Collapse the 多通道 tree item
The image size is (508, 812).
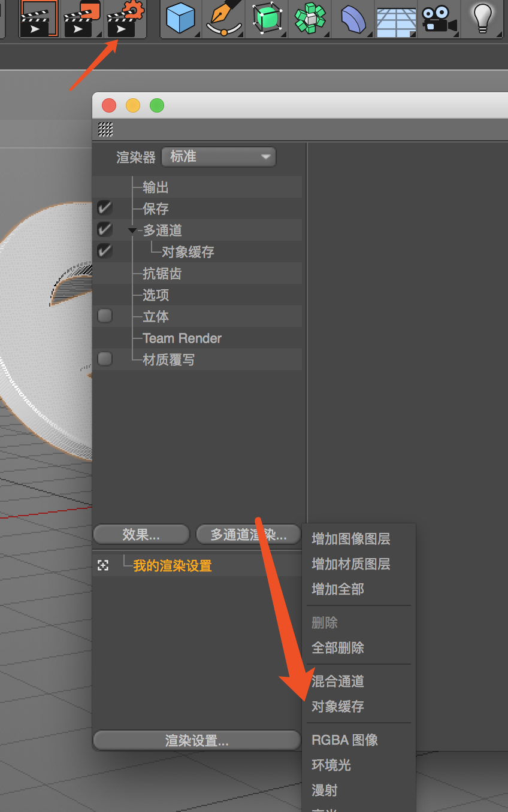pos(132,229)
